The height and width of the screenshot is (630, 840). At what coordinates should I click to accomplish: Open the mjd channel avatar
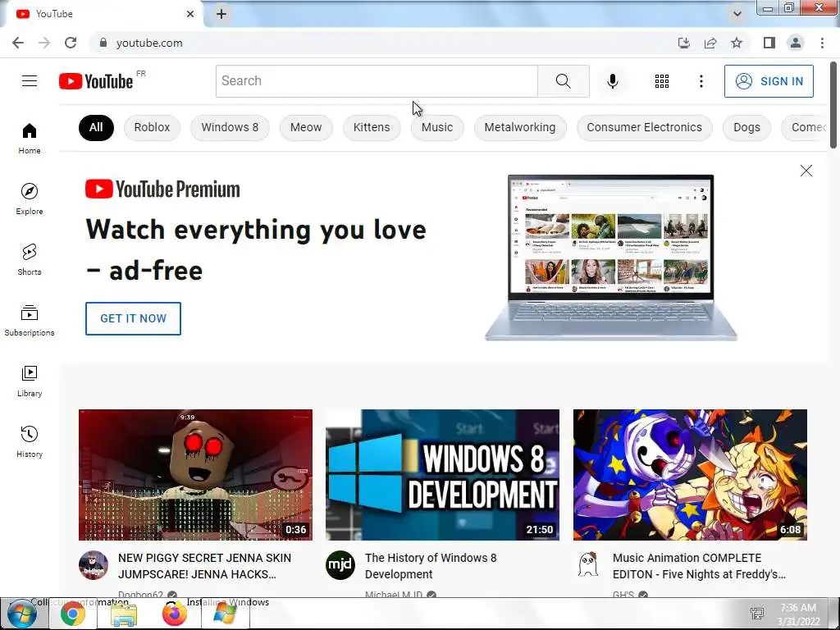[340, 564]
